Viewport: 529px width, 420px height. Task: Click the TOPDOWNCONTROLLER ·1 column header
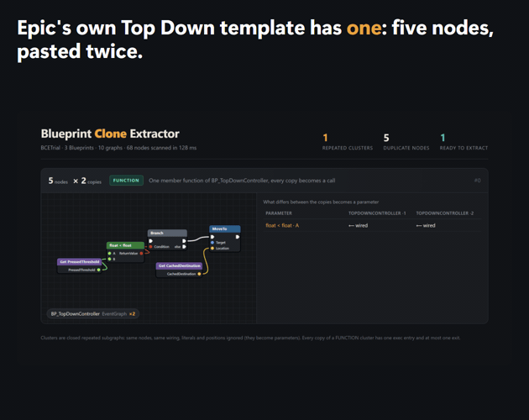[x=377, y=213]
